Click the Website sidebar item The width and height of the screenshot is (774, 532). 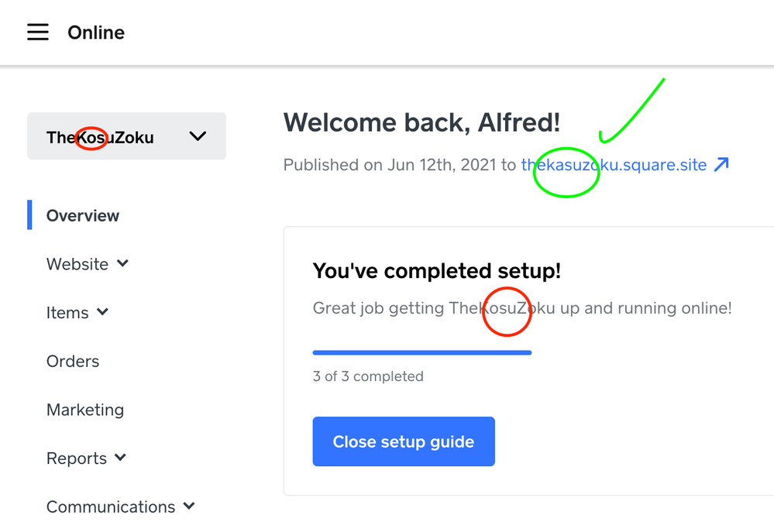(77, 264)
